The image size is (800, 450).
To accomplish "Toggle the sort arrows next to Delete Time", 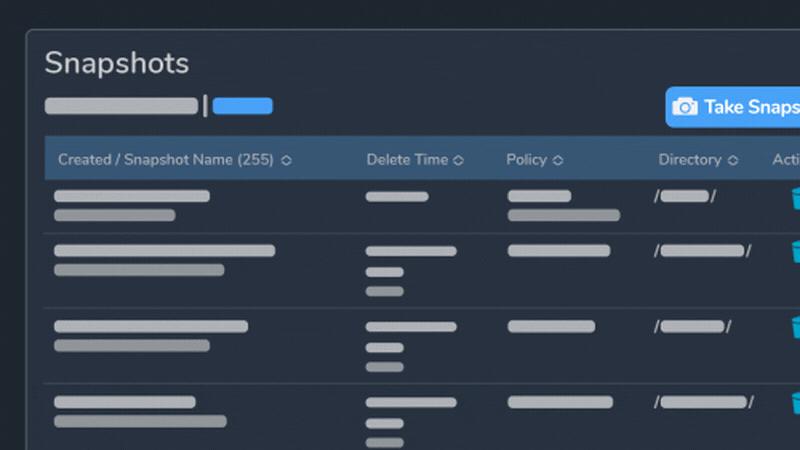I will click(x=458, y=160).
